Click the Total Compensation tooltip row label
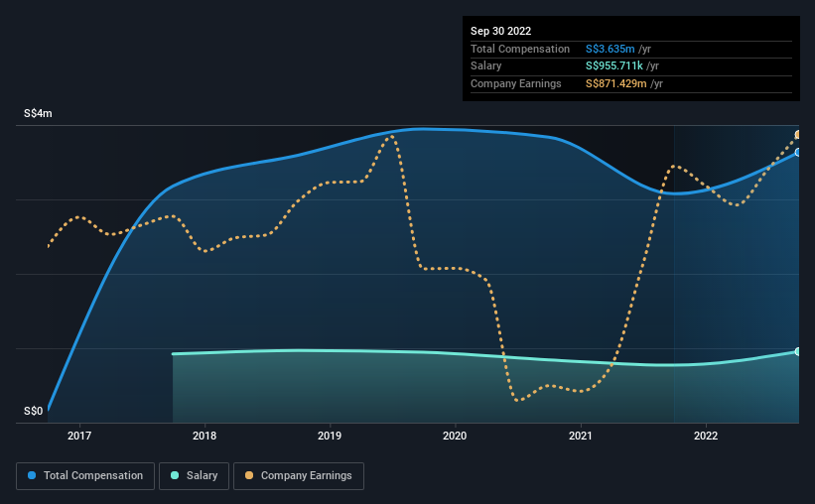815x504 pixels. 520,49
